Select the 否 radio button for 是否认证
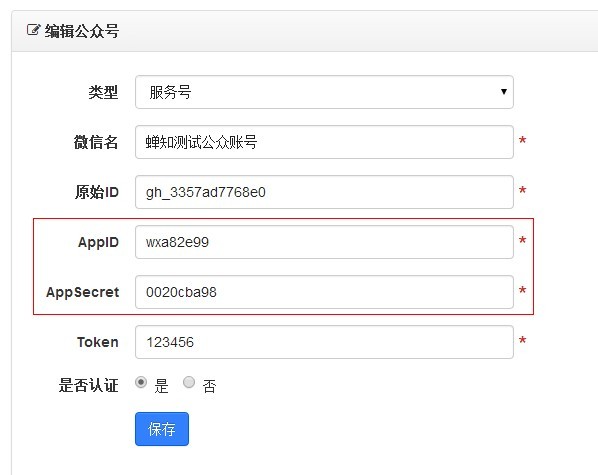The height and width of the screenshot is (475, 598). (189, 382)
